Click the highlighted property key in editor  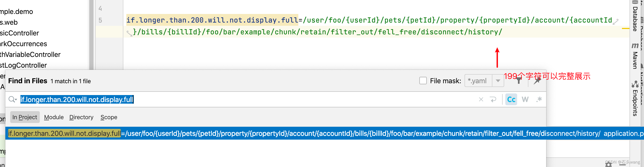coord(212,20)
